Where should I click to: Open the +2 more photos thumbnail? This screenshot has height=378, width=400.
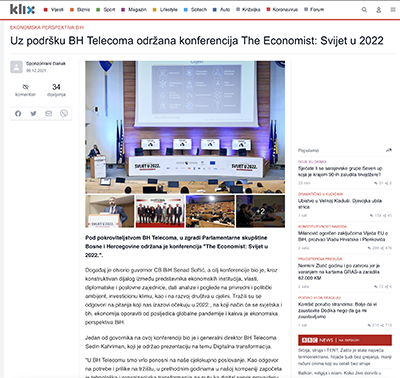click(260, 211)
